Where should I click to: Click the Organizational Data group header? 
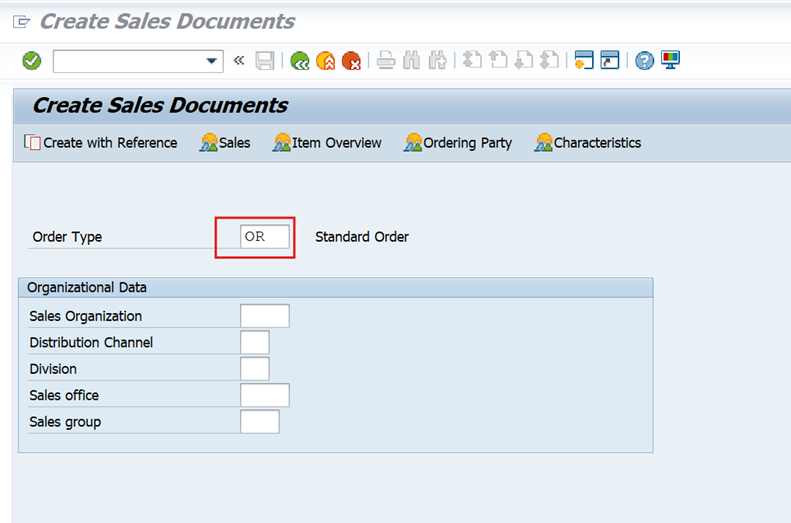point(335,287)
